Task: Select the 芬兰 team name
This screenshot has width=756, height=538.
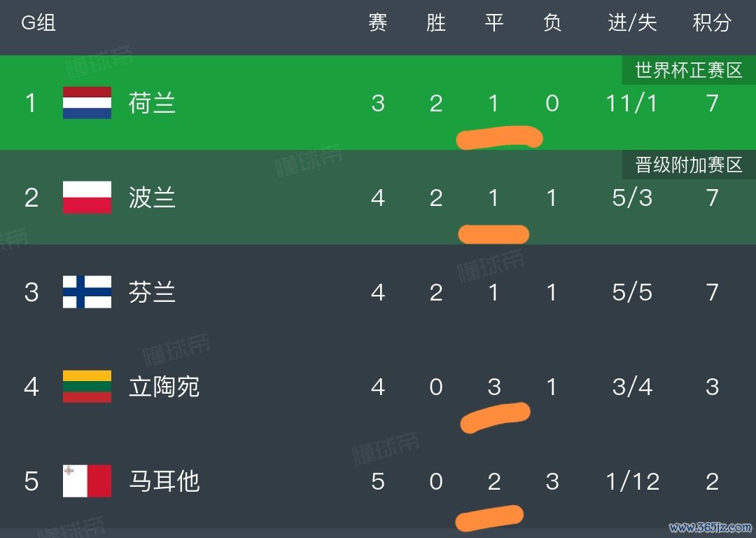Action: click(152, 292)
